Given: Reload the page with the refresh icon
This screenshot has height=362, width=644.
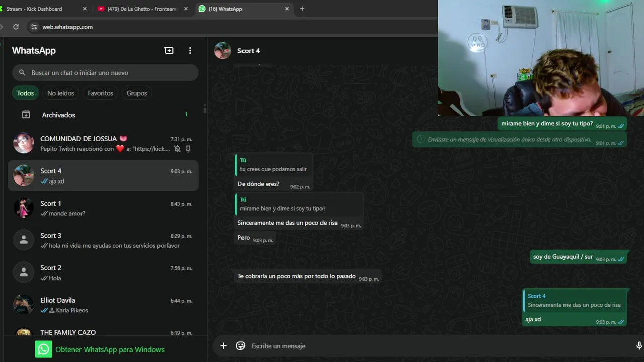Looking at the screenshot, I should [x=16, y=27].
